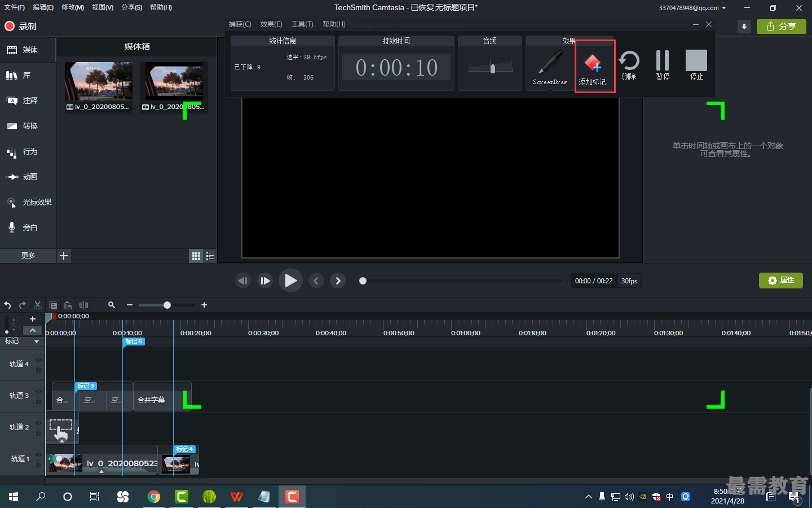
Task: Expand 更多 more tools list
Action: 28,256
